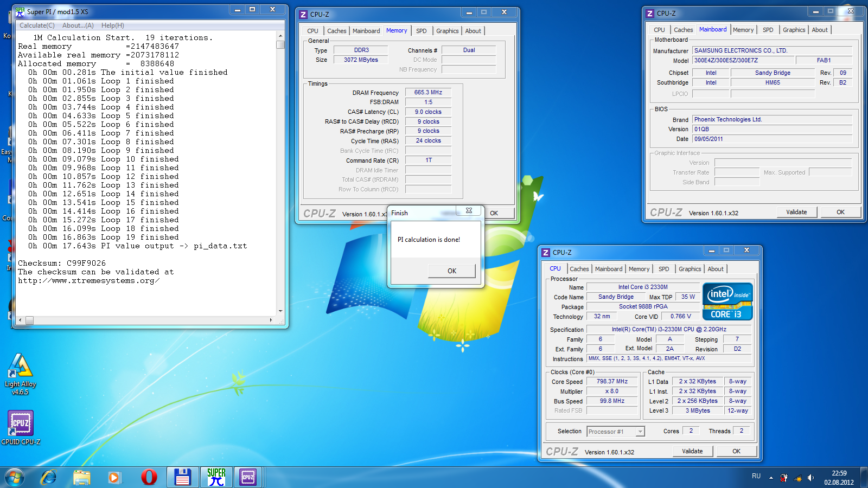The width and height of the screenshot is (868, 488).
Task: Open SPD tab in CPU window
Action: coord(664,269)
